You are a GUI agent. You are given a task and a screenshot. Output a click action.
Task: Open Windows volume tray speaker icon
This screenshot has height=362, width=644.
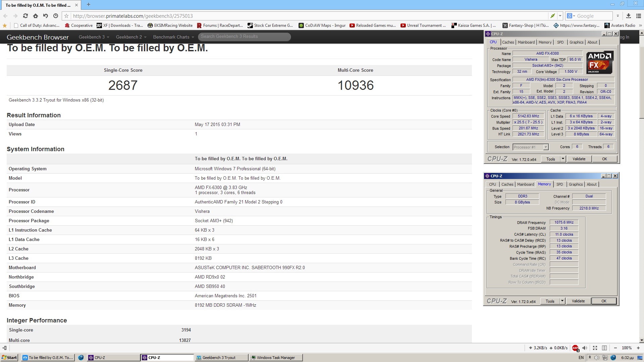(x=597, y=358)
